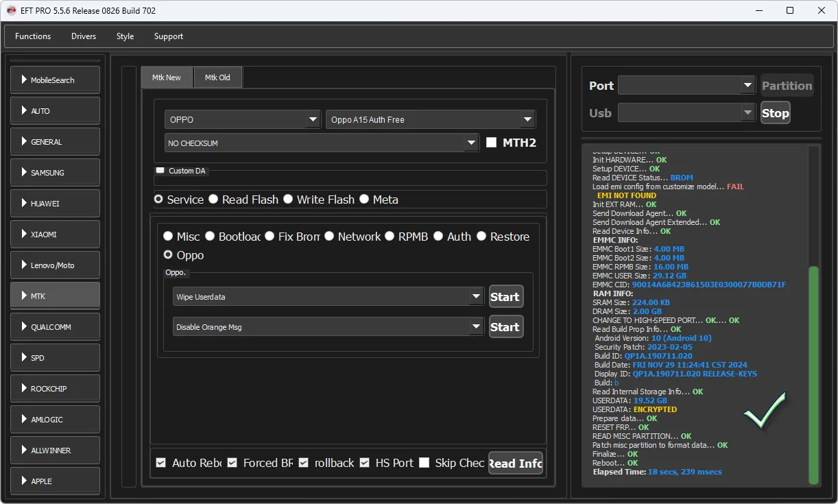This screenshot has width=838, height=504.
Task: Open the MobileSearch sidebar section
Action: 55,80
